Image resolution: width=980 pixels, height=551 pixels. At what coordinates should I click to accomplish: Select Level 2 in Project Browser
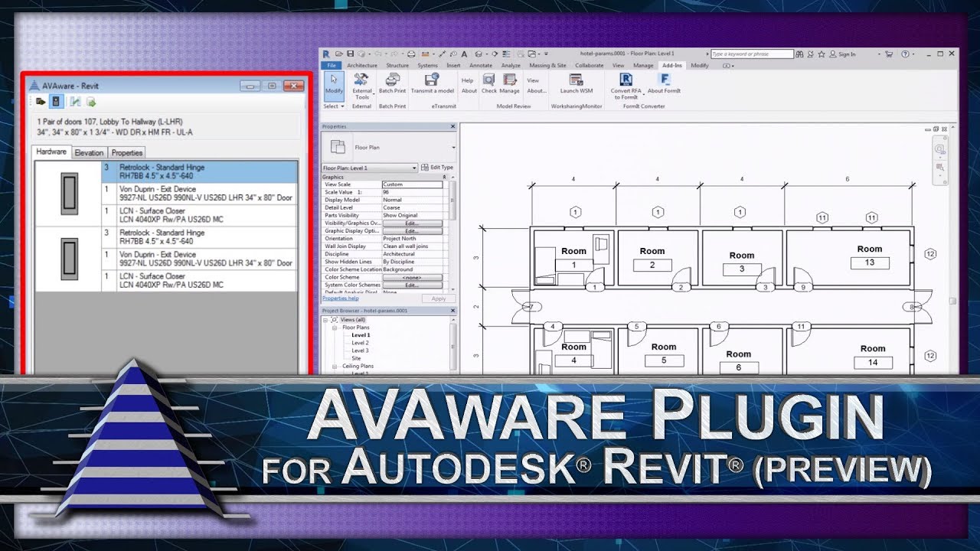(x=360, y=343)
